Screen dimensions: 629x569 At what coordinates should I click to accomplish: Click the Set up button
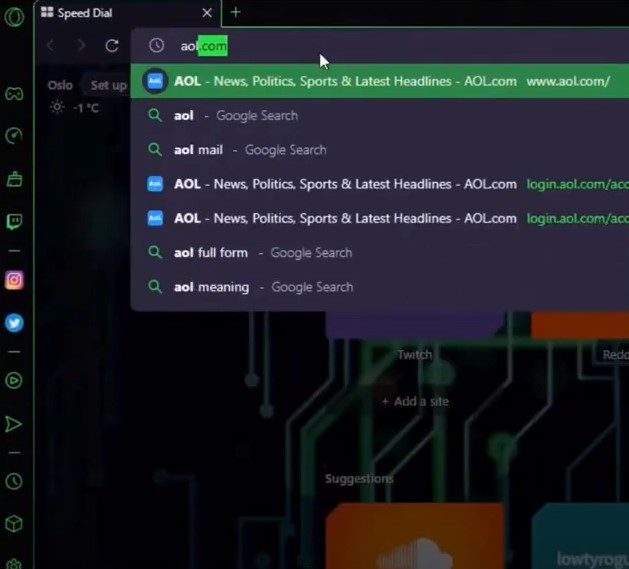[108, 85]
